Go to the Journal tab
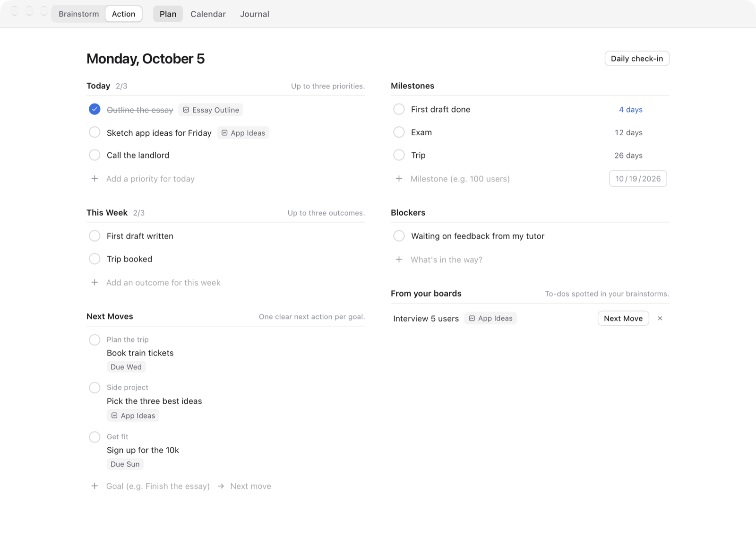The width and height of the screenshot is (756, 548). coord(254,14)
